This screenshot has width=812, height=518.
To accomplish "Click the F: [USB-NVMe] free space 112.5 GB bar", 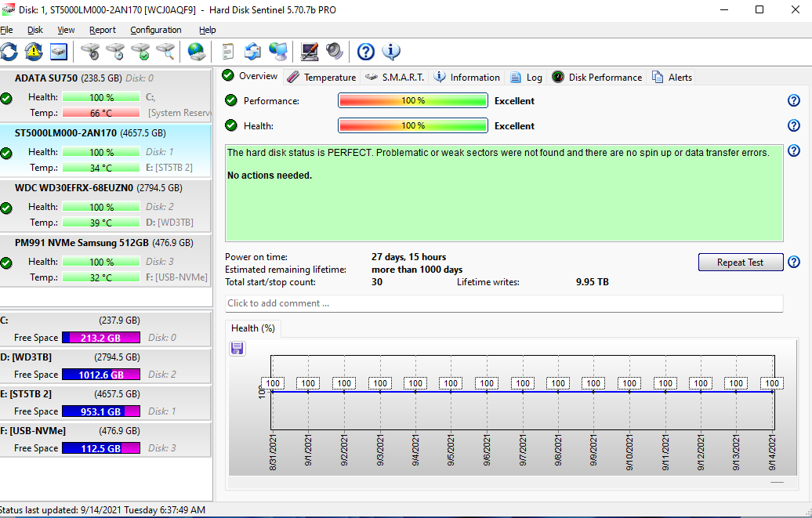I will (x=101, y=448).
